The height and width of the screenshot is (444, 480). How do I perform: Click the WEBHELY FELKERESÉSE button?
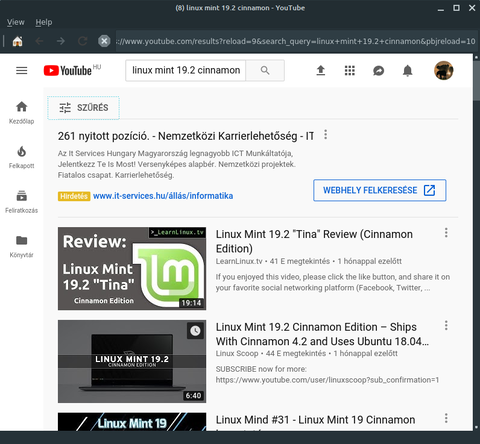[380, 190]
